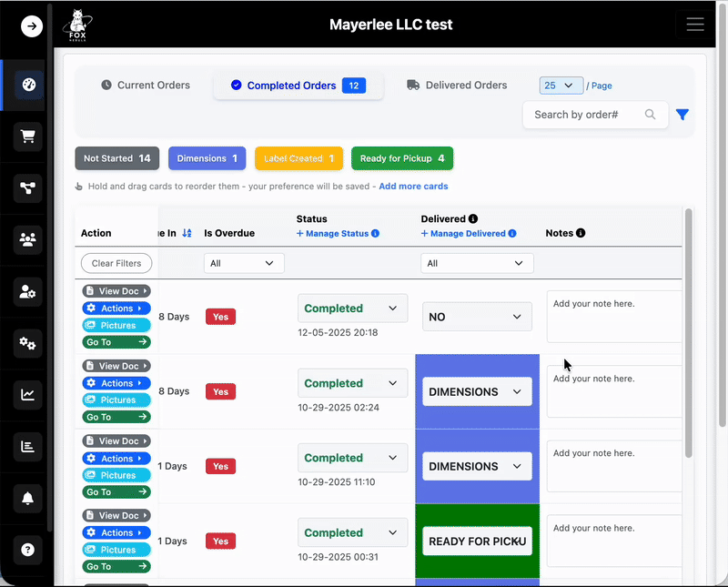
Task: Click the line chart analytics sidebar icon
Action: (x=28, y=394)
